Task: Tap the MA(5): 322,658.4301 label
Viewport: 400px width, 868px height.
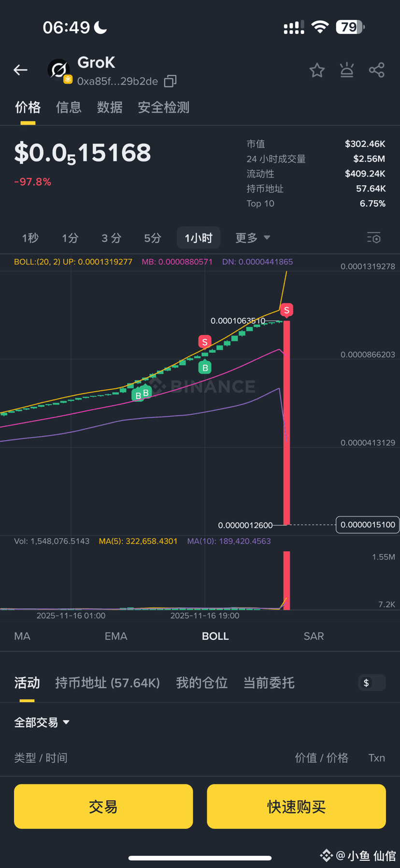Action: [138, 541]
